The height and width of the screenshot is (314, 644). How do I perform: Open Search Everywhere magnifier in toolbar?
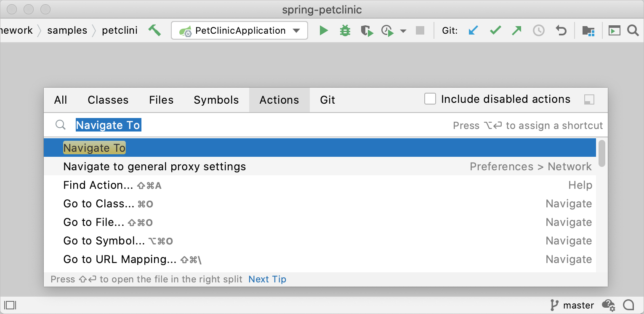pyautogui.click(x=633, y=30)
